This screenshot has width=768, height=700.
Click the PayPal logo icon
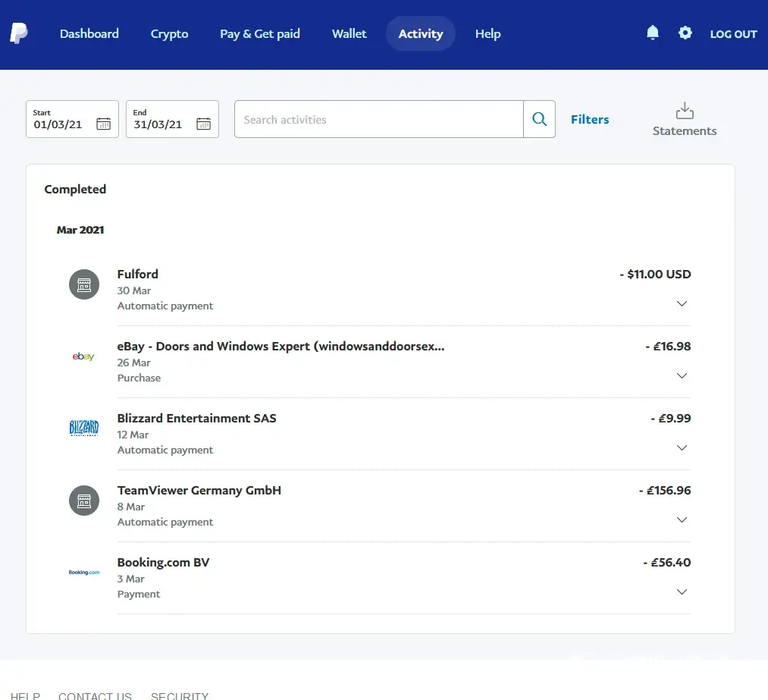pyautogui.click(x=19, y=33)
